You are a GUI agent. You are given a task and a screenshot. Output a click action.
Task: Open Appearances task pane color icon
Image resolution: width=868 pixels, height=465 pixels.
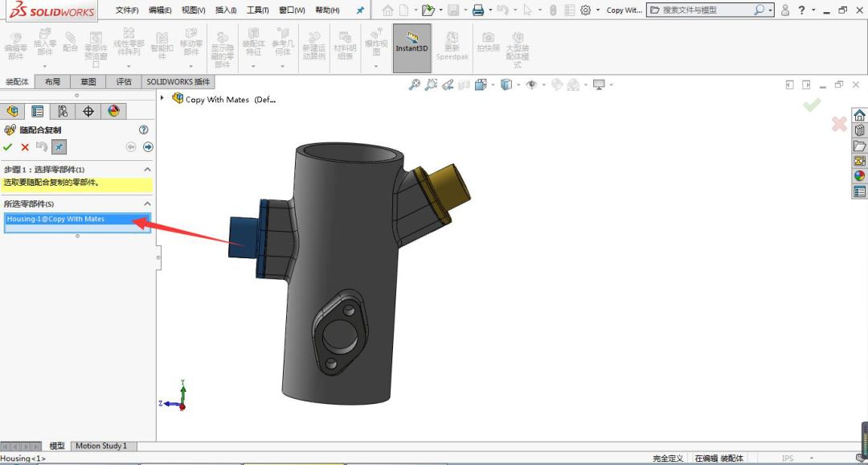coord(859,175)
